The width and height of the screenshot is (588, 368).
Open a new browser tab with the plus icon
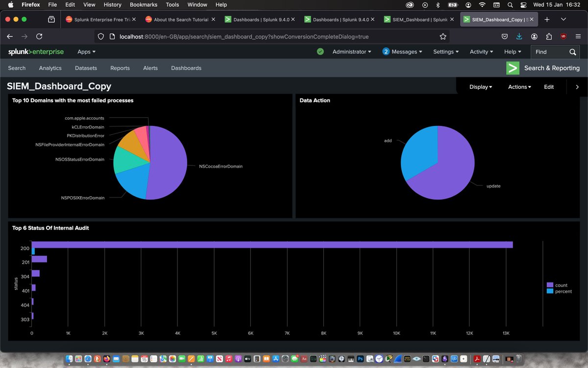tap(547, 19)
